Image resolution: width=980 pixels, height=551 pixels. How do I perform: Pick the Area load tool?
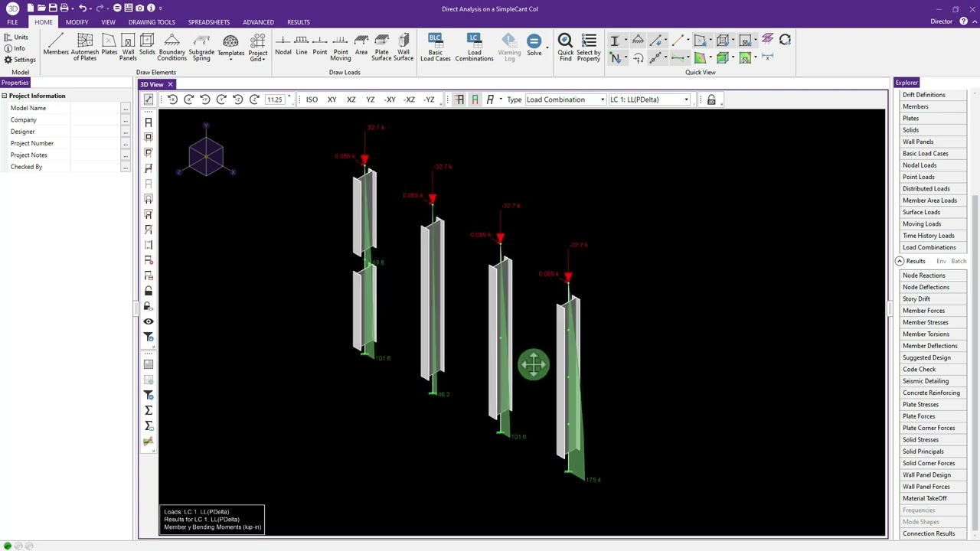click(361, 46)
